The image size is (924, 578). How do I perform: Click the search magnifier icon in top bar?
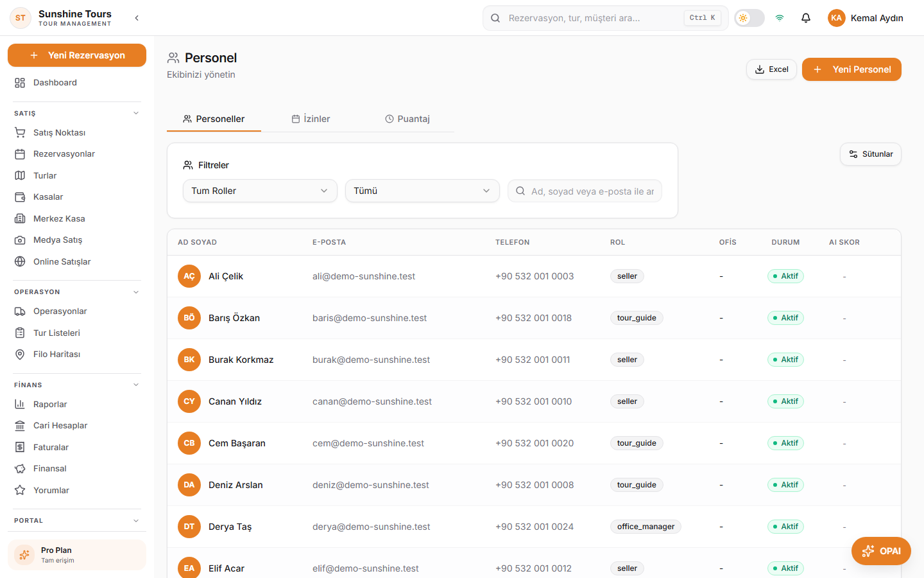tap(495, 18)
